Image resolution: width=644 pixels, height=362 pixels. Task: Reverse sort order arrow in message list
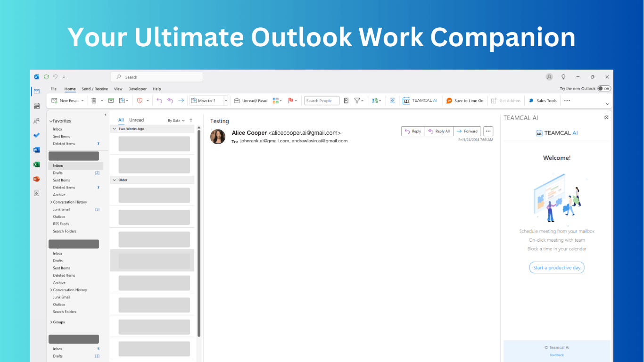pos(191,120)
